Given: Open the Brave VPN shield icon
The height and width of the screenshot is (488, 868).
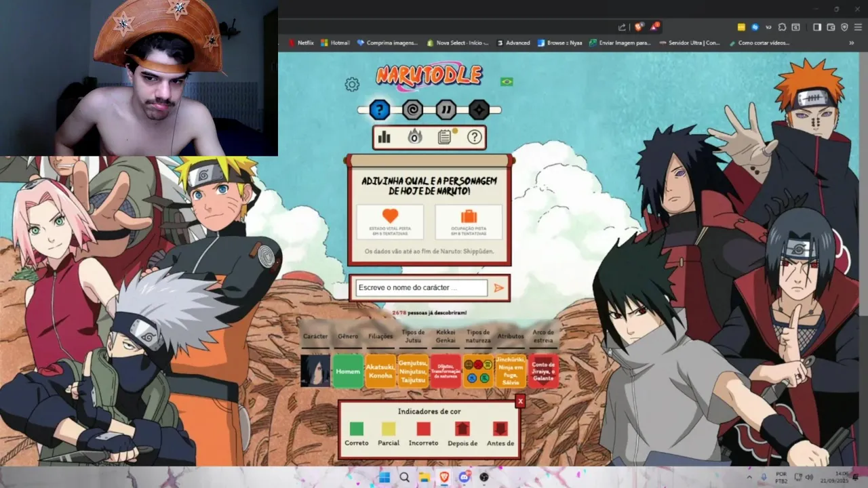Looking at the screenshot, I should 844,27.
